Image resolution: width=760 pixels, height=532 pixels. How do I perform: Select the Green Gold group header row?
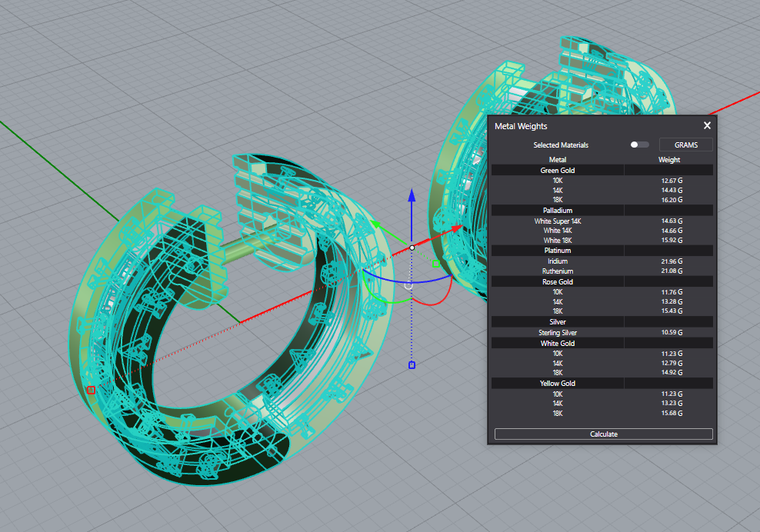click(x=558, y=170)
